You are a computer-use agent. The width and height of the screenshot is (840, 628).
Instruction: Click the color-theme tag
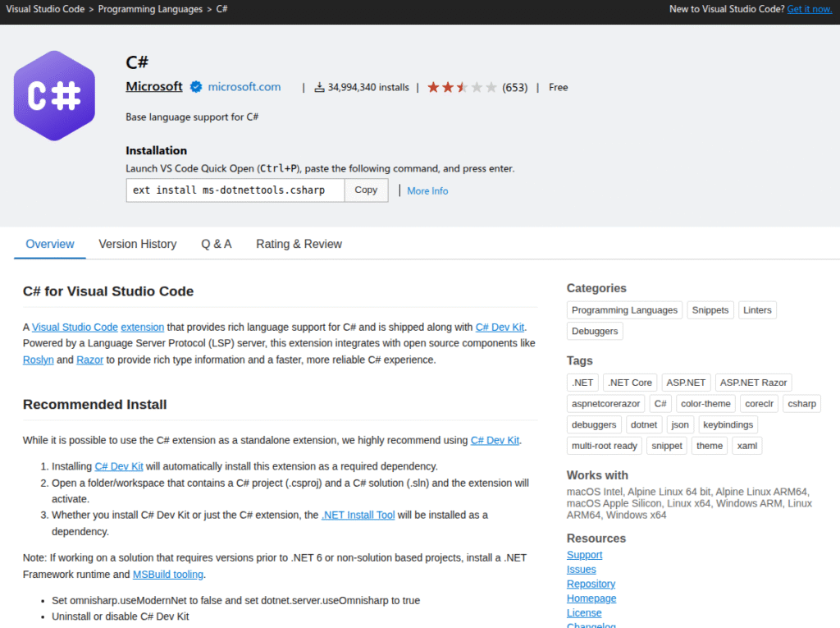(705, 403)
